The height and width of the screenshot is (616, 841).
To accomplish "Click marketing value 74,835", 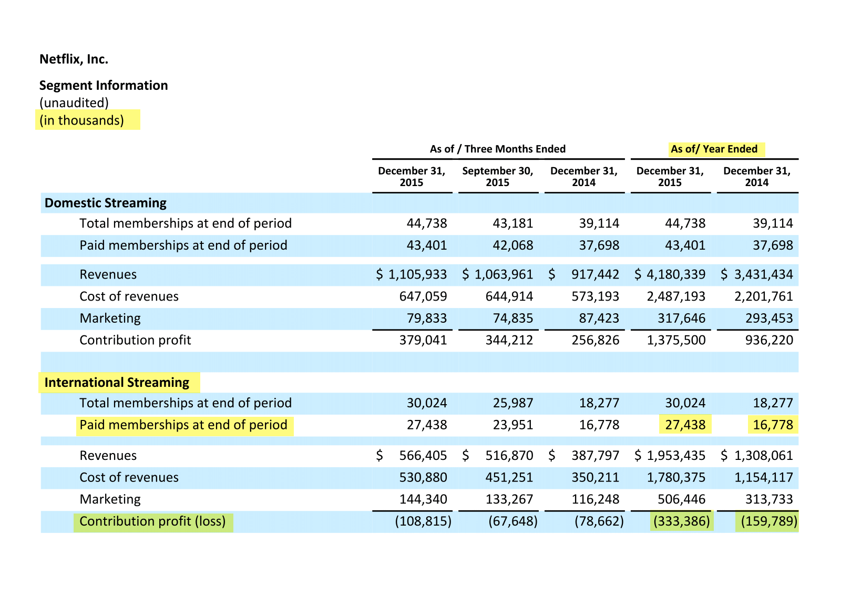I will 513,319.
